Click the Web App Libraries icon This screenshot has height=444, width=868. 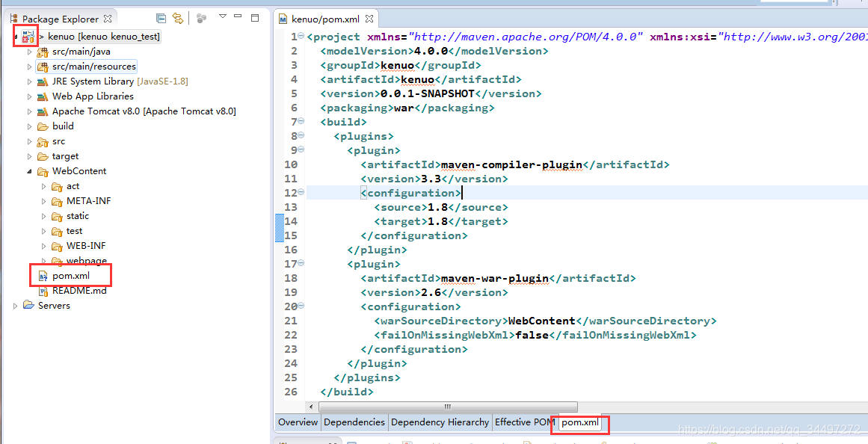coord(43,97)
